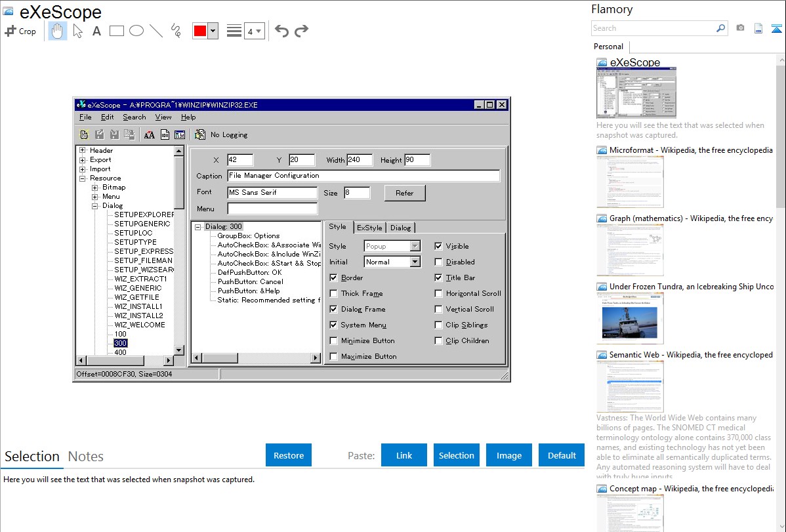Screen dimensions: 786x532
Task: Redo the last annotation
Action: tap(301, 31)
